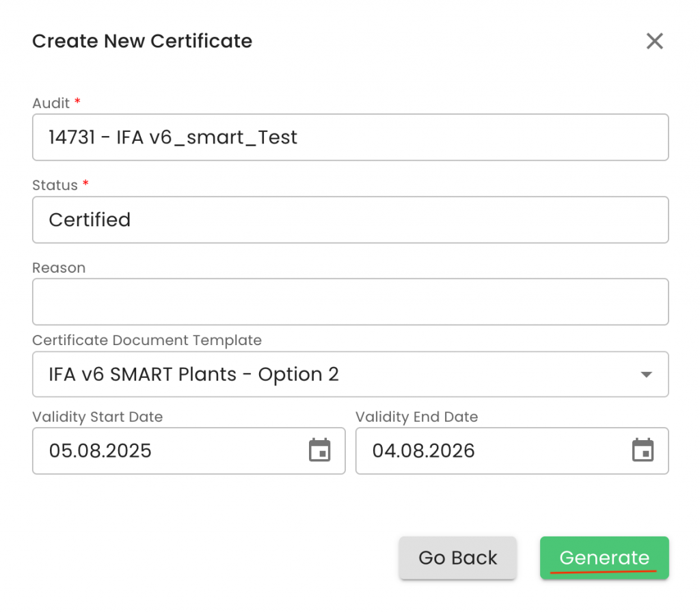Click the '14731 - IFA v6_smart_Test' audit text

pos(173,137)
